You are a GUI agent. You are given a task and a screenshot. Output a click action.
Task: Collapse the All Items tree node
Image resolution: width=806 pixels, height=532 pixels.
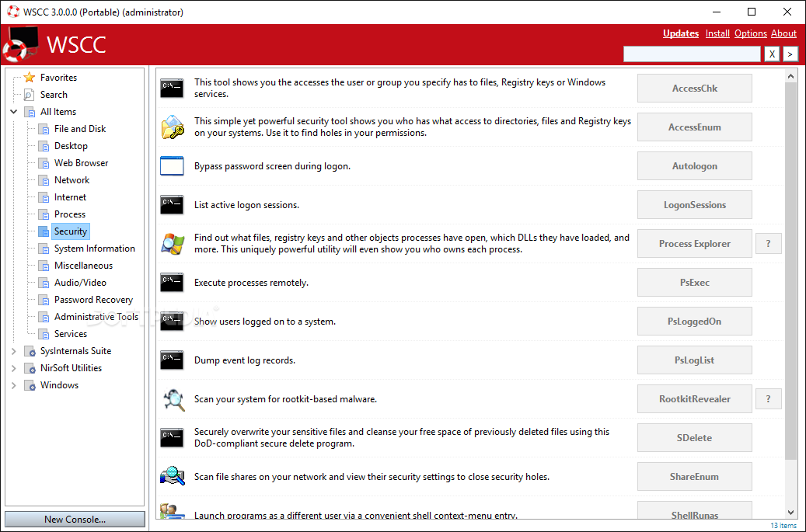click(14, 111)
